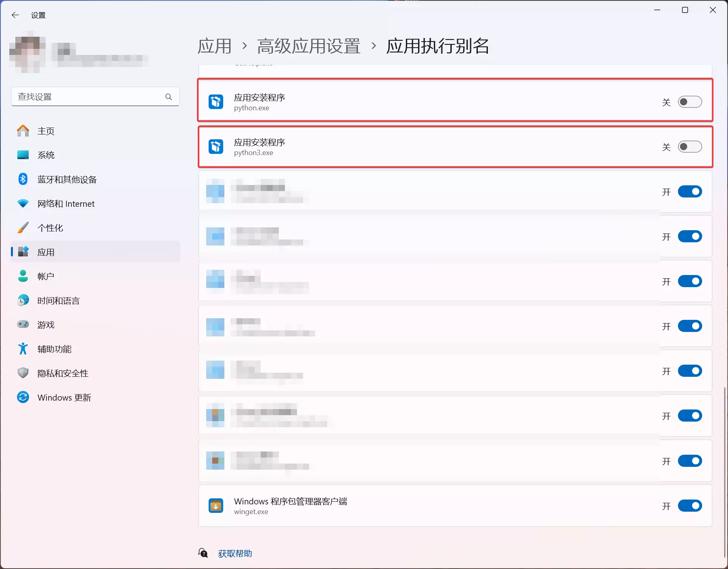Click the 查找设置 search field
The image size is (728, 569).
(89, 97)
